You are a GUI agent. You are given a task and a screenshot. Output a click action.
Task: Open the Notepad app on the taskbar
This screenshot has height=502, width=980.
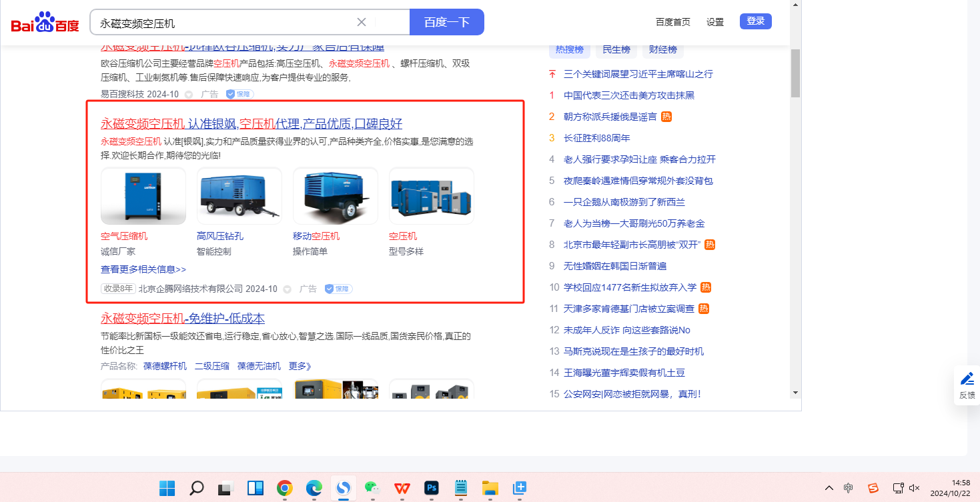(461, 488)
